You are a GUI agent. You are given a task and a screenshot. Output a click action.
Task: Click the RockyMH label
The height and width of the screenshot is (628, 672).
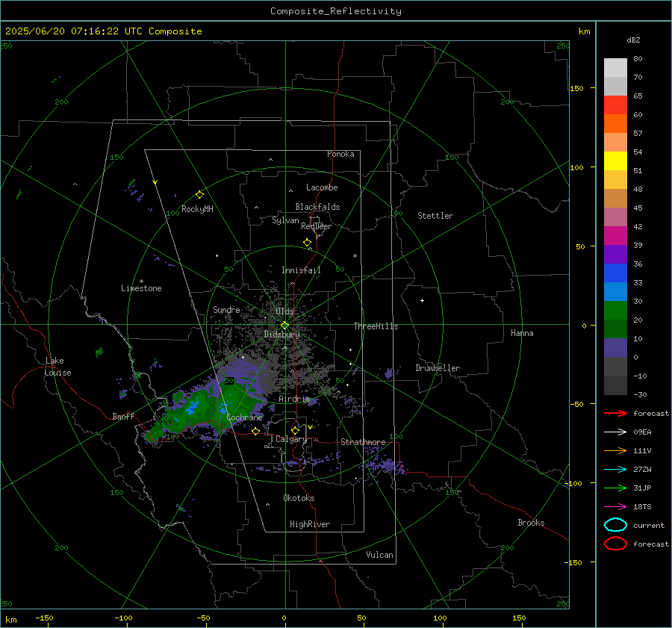[197, 209]
